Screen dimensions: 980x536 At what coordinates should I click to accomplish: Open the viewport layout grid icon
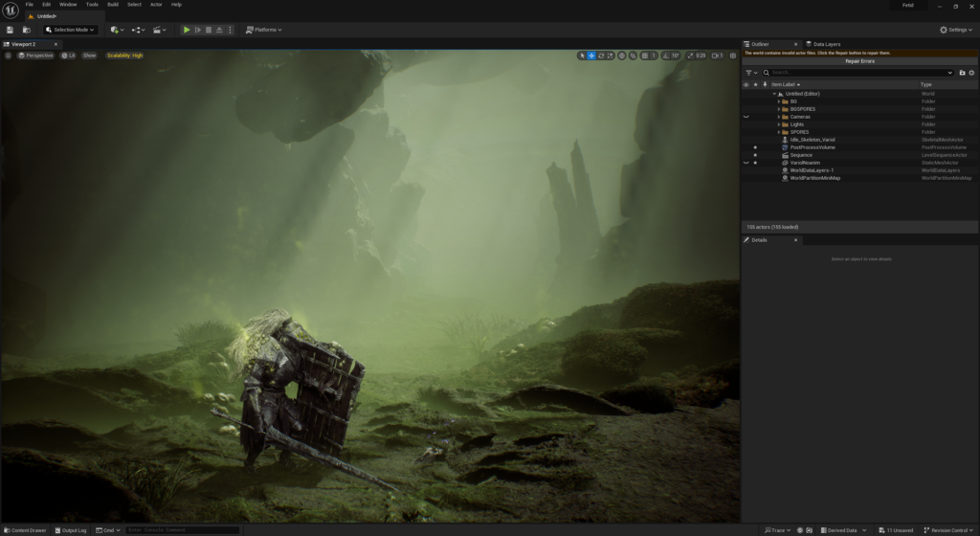tap(732, 56)
